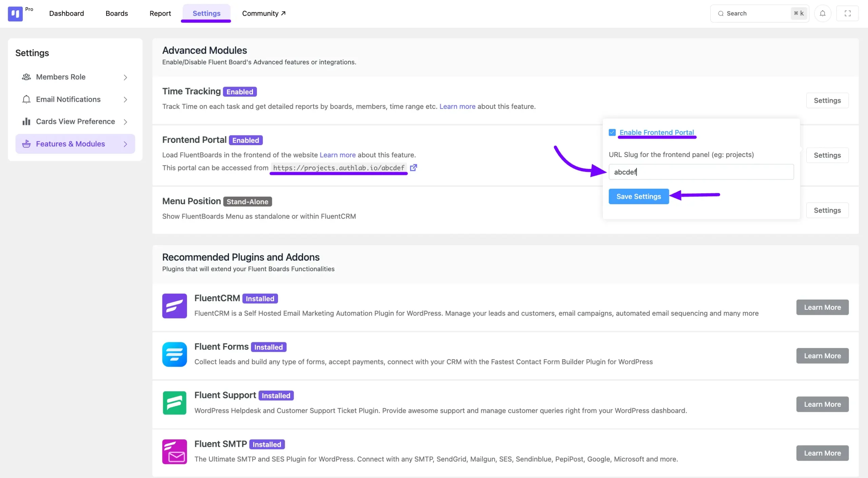
Task: Click the FluentCRM Installed badge
Action: (260, 299)
